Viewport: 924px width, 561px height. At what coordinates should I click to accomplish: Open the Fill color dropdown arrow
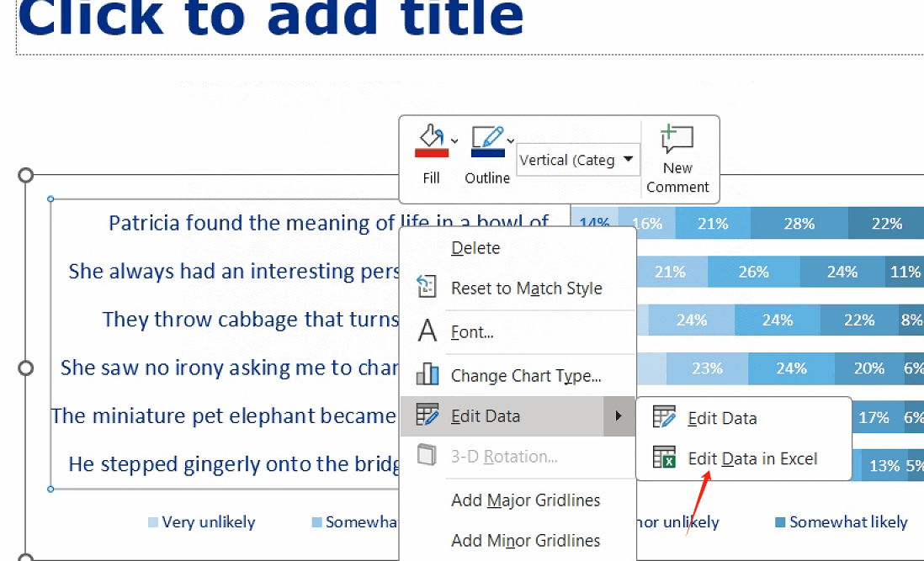pos(454,140)
